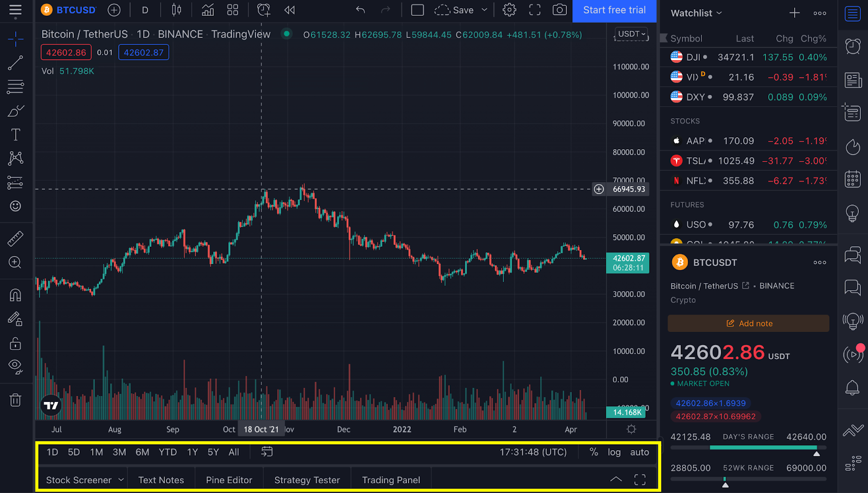The height and width of the screenshot is (493, 868).
Task: Click the Add note button
Action: 748,323
